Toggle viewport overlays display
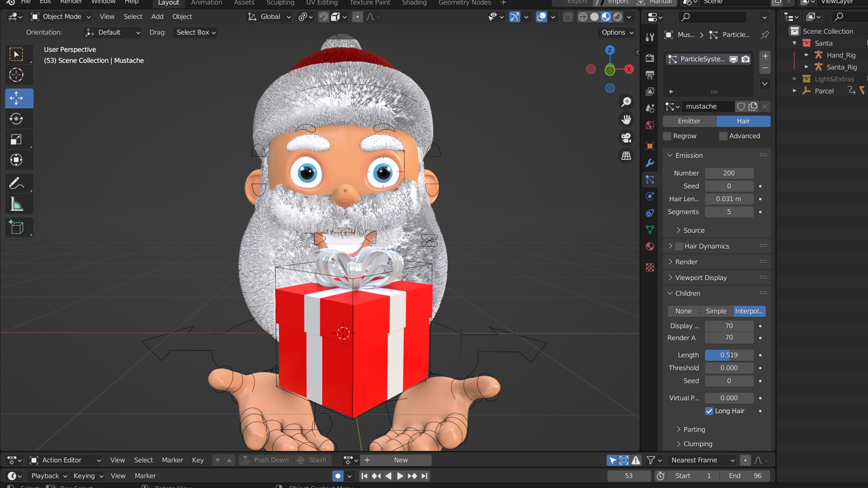The image size is (868, 488). click(x=541, y=17)
